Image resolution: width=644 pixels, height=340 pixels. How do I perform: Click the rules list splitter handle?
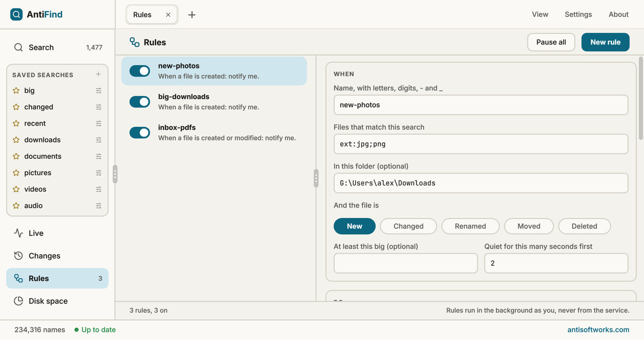coord(316,178)
